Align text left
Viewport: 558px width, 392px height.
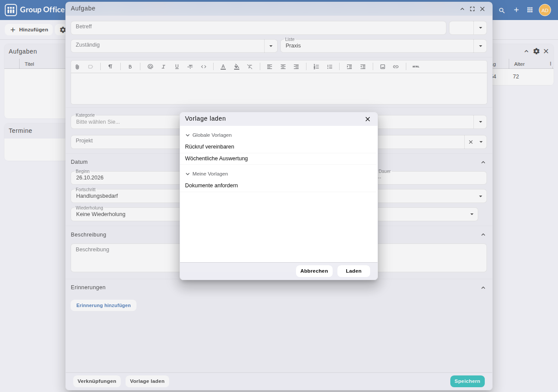tap(270, 67)
